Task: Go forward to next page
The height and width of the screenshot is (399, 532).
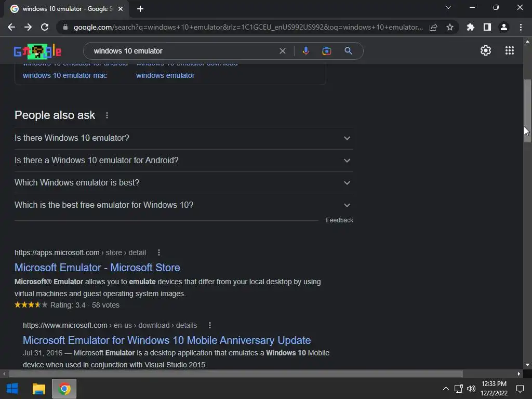Action: click(x=28, y=27)
